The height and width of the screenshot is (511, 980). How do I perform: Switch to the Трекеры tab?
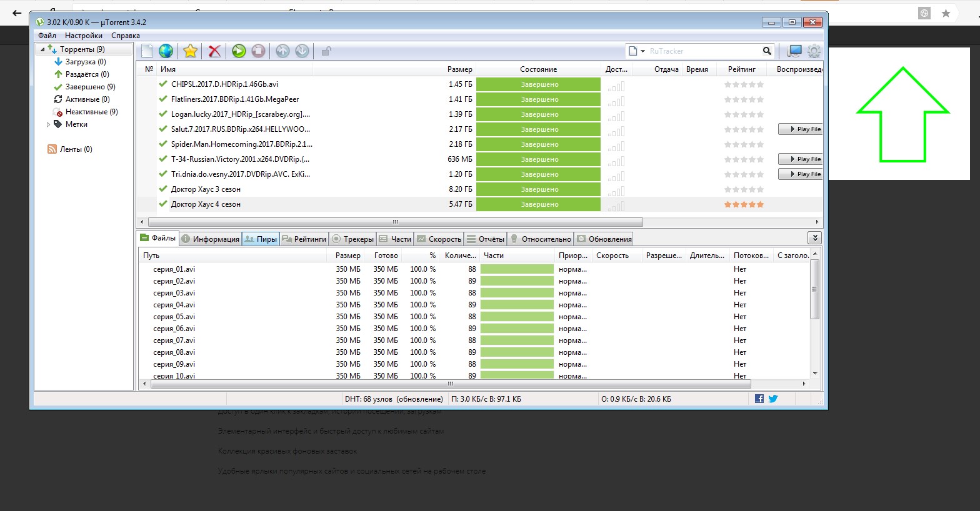[353, 239]
